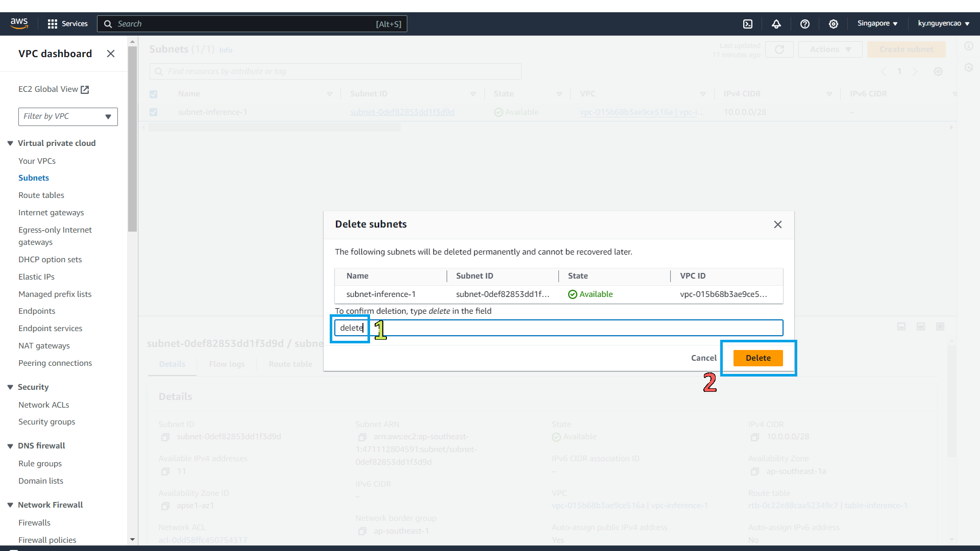Image resolution: width=980 pixels, height=551 pixels.
Task: Click the AWS Services grid icon
Action: pos(53,23)
